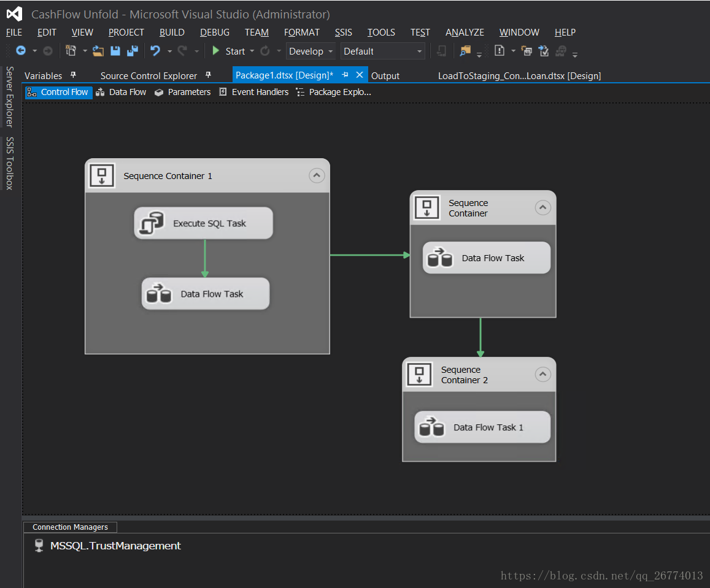The width and height of the screenshot is (710, 588).
Task: Pin the Source Control Explorer tab
Action: click(x=208, y=75)
